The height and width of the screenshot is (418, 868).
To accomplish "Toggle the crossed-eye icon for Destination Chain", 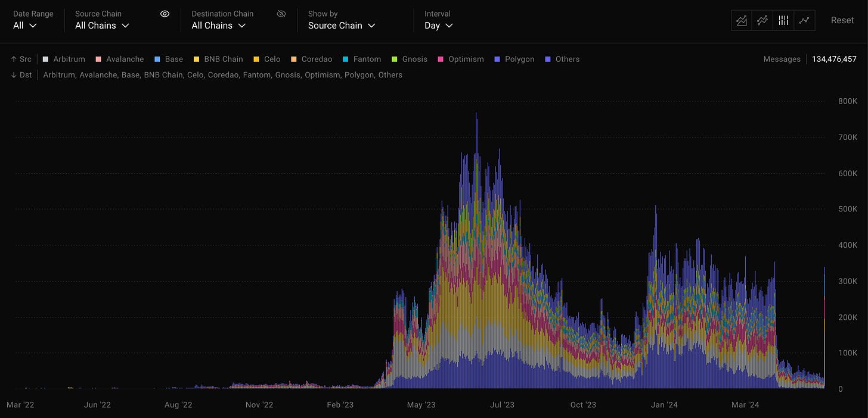I will [281, 14].
